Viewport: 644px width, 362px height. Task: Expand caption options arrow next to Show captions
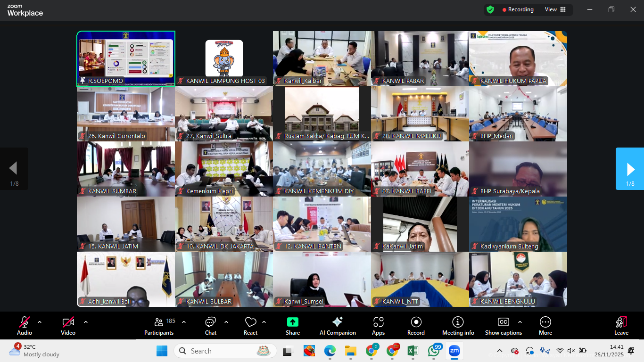tap(520, 322)
